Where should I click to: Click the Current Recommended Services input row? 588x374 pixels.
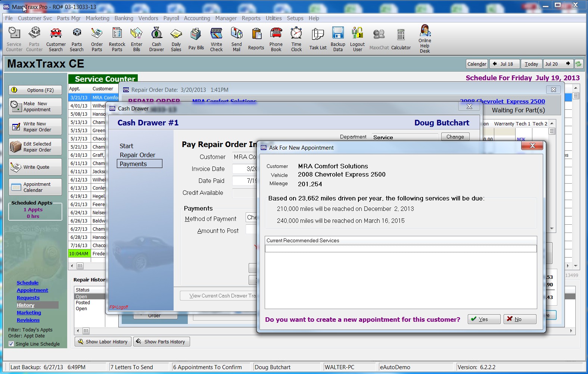(401, 249)
